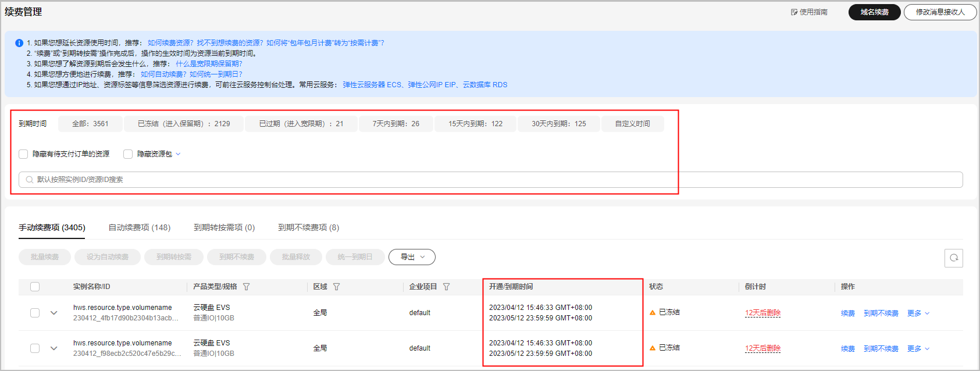Screen dimensions: 980x371
Task: Toggle the 隐藏资源包 checkbox
Action: (x=128, y=154)
